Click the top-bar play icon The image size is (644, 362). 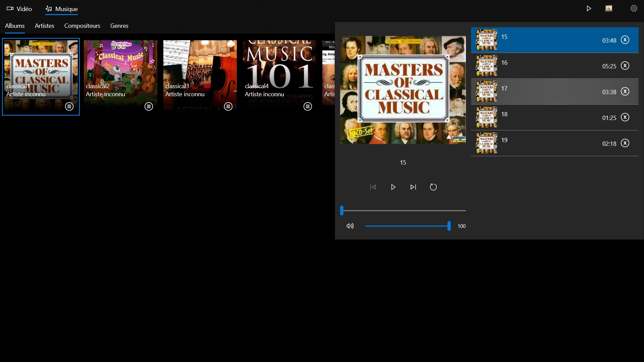(589, 9)
